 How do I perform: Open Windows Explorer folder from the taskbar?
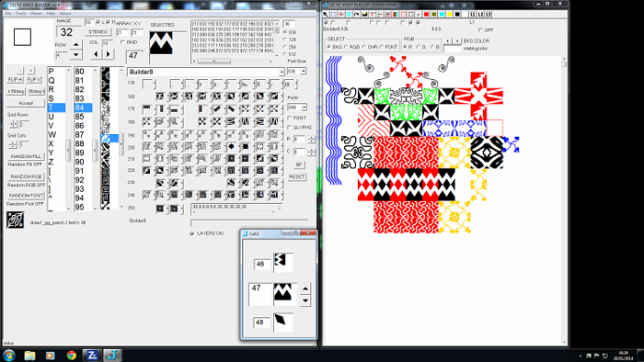29,356
